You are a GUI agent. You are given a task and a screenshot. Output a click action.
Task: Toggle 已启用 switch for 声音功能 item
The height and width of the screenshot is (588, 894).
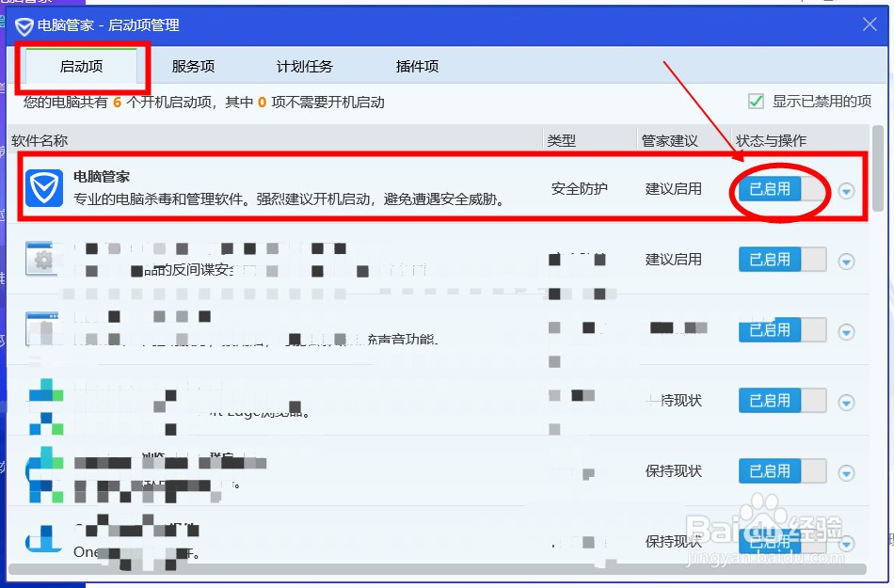pos(782,330)
